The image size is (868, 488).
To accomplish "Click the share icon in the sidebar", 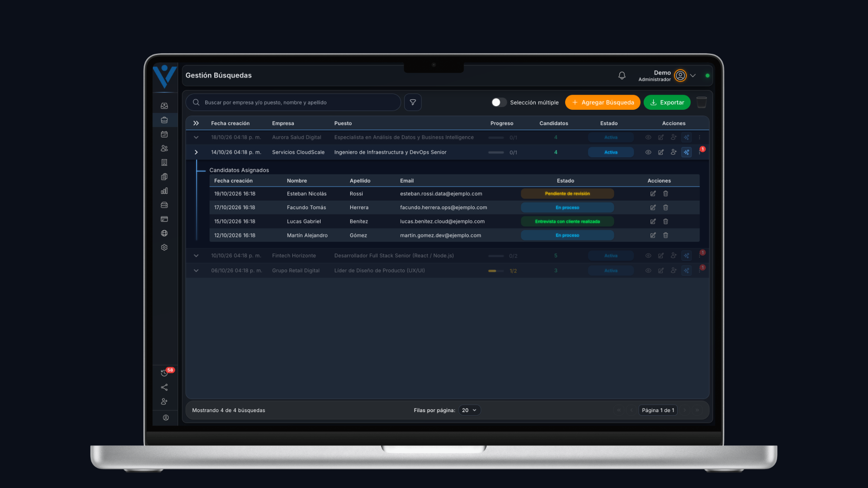I will [164, 387].
